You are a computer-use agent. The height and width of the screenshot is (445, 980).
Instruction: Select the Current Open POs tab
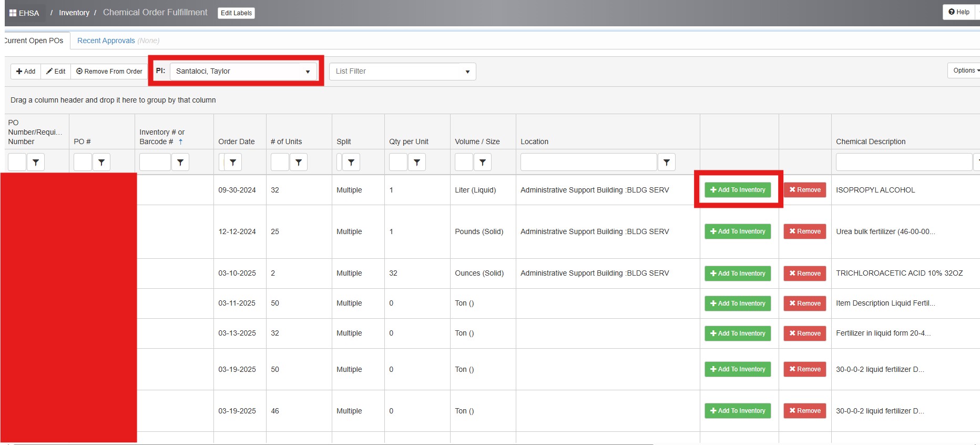pyautogui.click(x=34, y=41)
